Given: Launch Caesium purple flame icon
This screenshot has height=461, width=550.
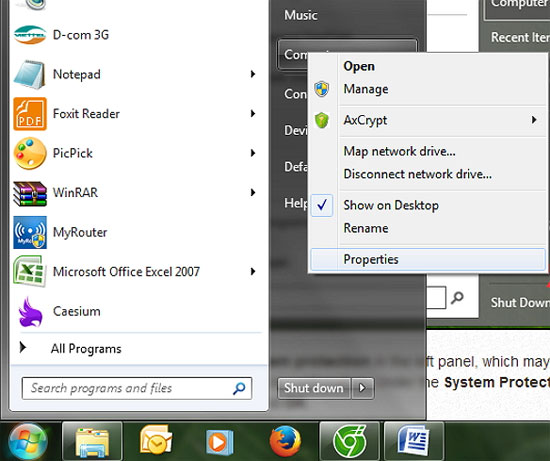Looking at the screenshot, I should coord(31,311).
